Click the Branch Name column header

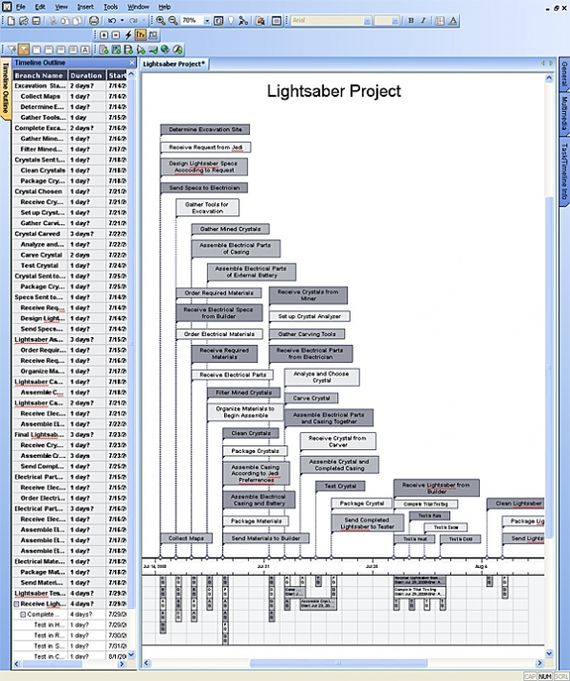[40, 75]
